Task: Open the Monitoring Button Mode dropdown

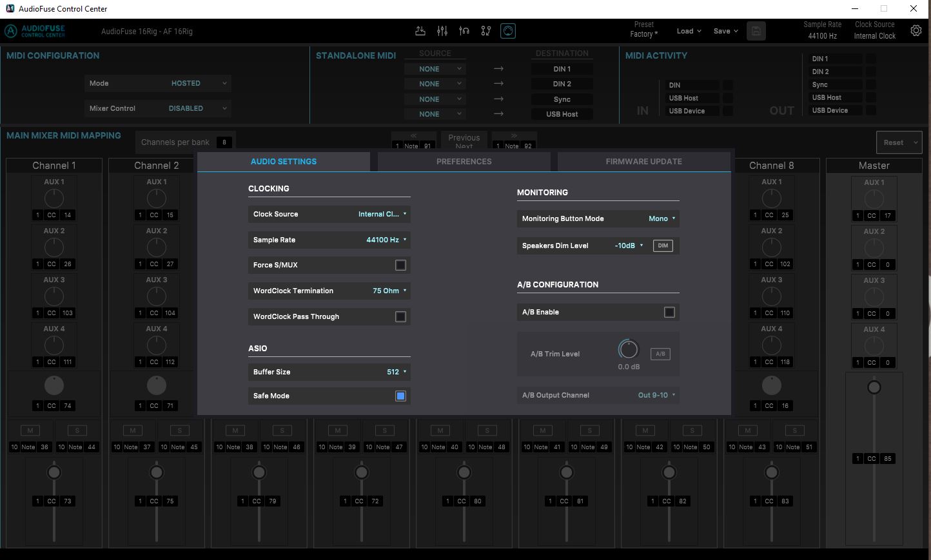Action: tap(661, 218)
